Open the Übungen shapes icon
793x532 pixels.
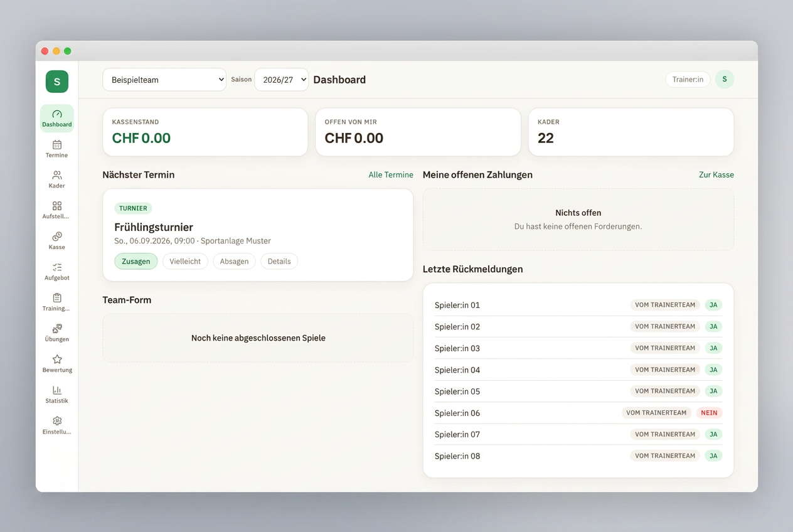[x=57, y=329]
